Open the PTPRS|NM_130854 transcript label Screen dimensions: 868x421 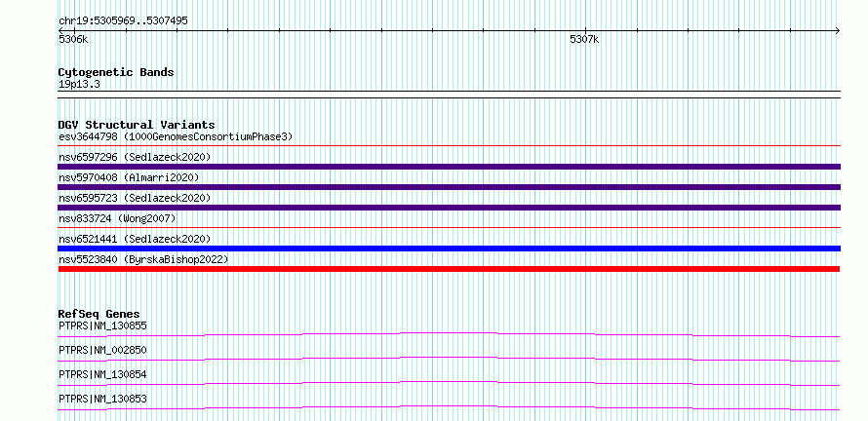click(103, 374)
